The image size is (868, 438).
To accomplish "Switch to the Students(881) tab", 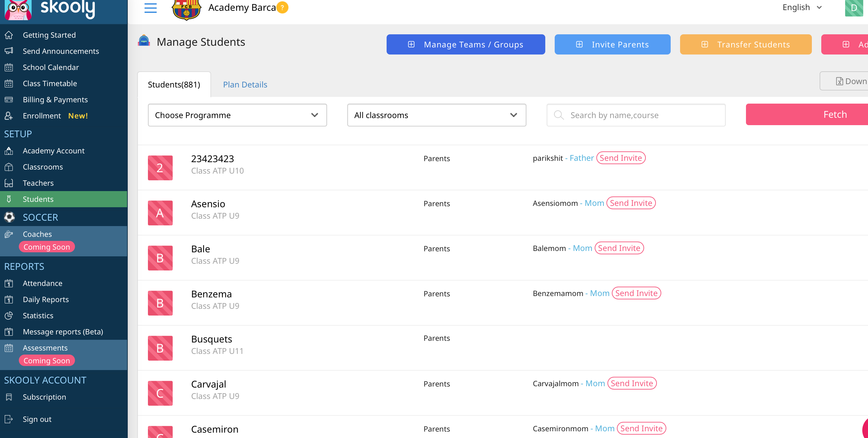I will pyautogui.click(x=174, y=84).
